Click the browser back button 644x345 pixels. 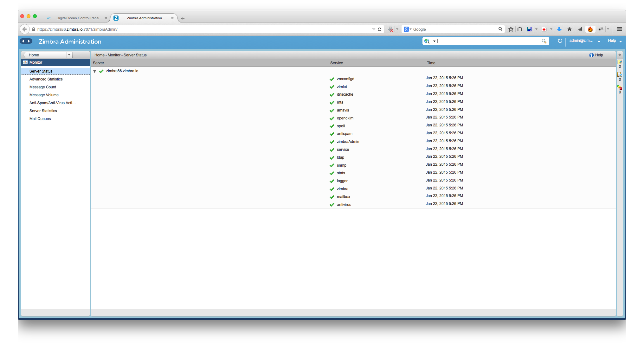pos(24,29)
